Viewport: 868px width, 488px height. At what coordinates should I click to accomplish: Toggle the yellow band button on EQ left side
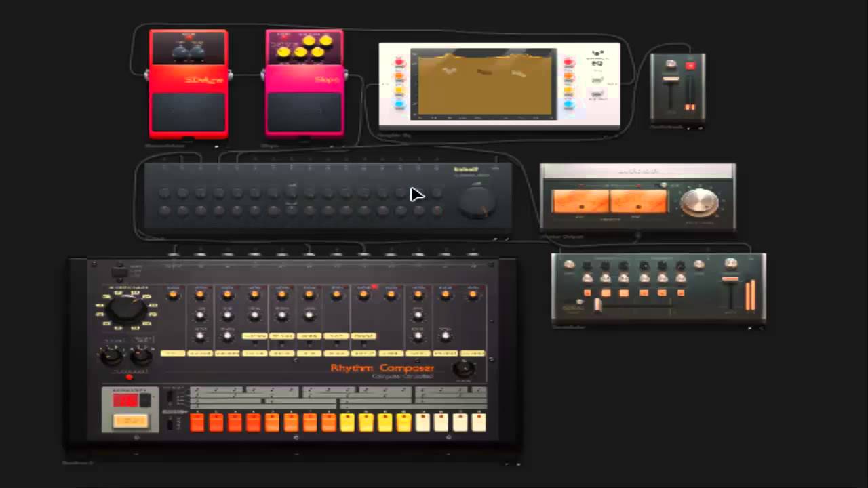point(399,90)
